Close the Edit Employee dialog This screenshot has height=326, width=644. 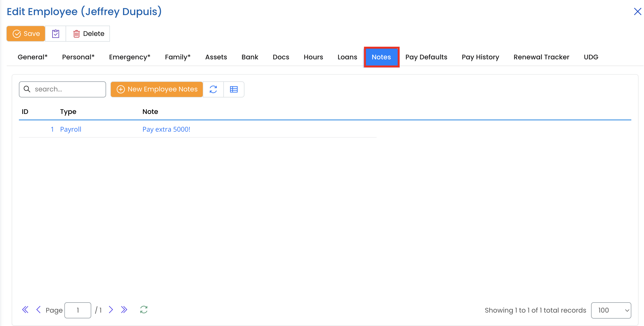click(637, 11)
